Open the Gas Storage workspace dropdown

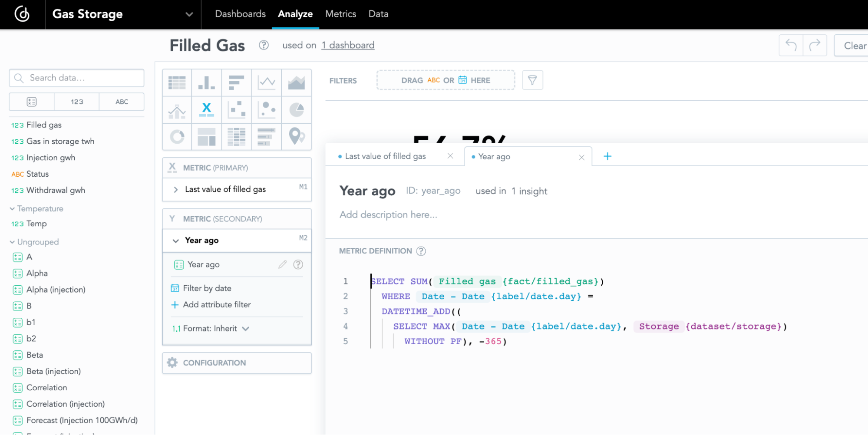click(189, 14)
